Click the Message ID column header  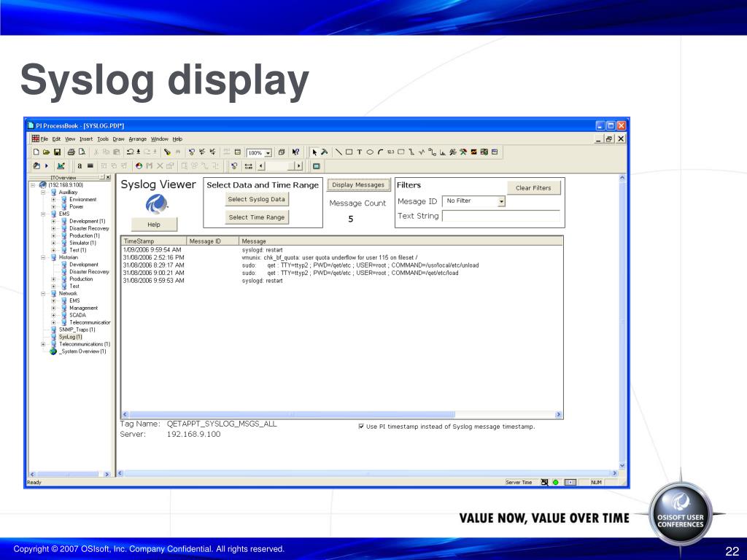pos(212,241)
